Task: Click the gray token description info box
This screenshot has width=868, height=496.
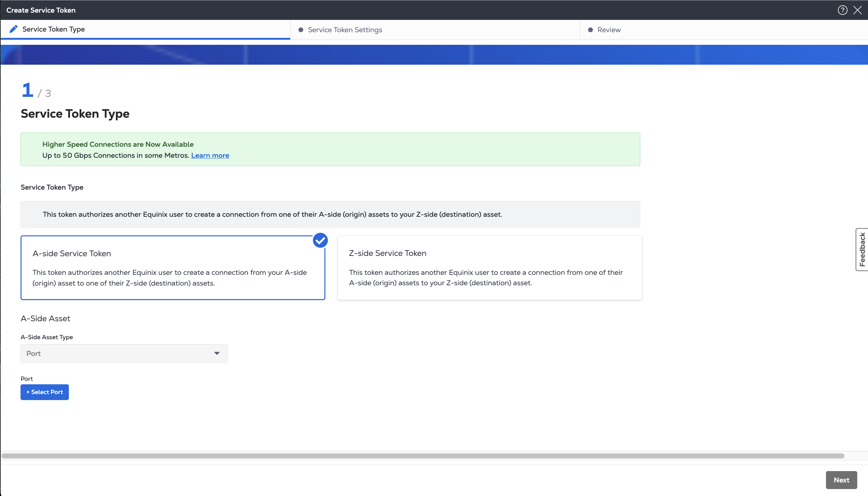Action: pyautogui.click(x=330, y=214)
